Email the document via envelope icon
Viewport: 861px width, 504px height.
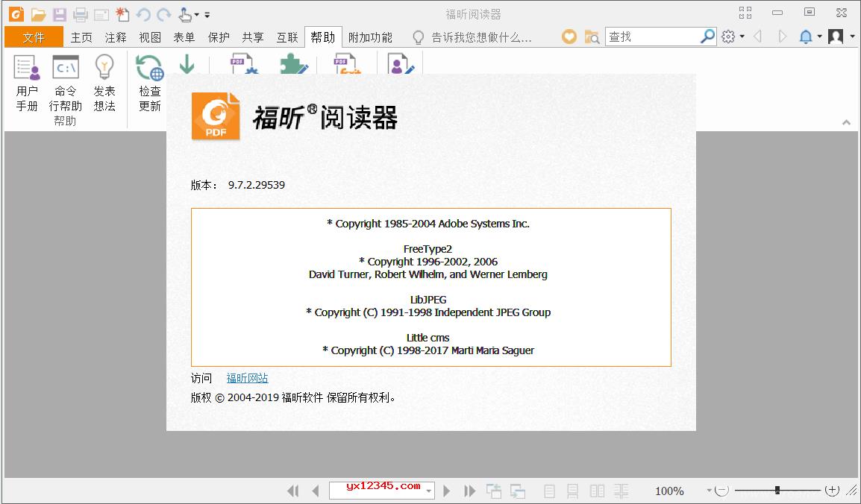click(101, 15)
